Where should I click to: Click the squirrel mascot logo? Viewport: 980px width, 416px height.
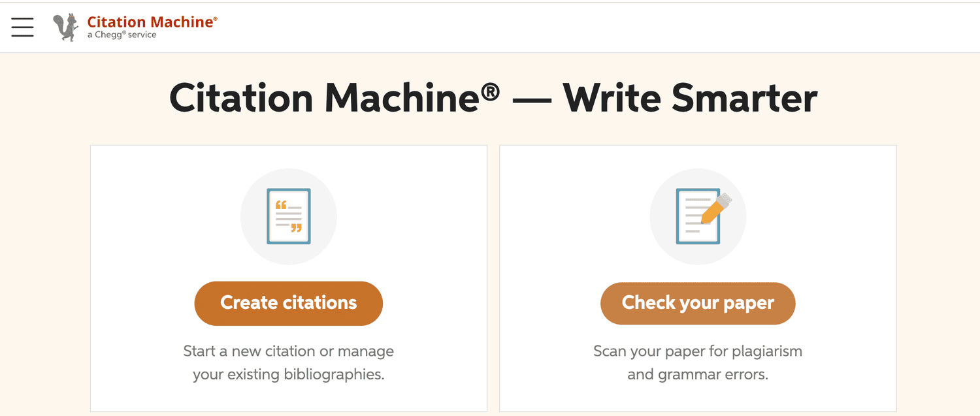pos(65,27)
